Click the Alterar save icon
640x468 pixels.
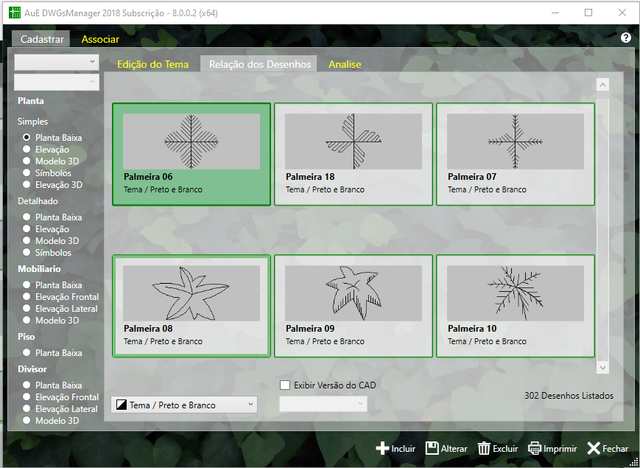432,449
